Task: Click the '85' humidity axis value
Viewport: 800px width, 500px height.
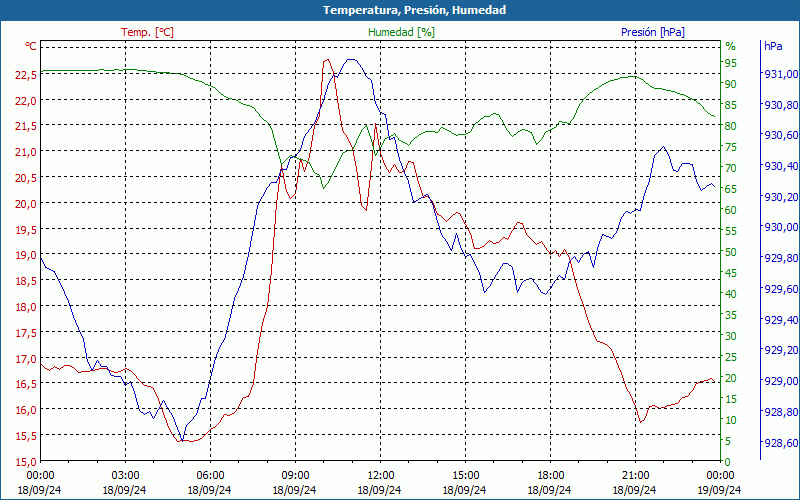Action: 731,105
